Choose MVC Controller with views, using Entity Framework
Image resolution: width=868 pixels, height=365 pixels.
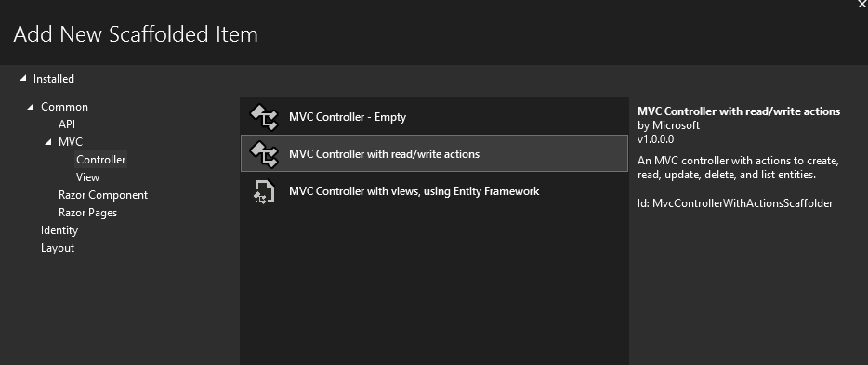(x=435, y=190)
